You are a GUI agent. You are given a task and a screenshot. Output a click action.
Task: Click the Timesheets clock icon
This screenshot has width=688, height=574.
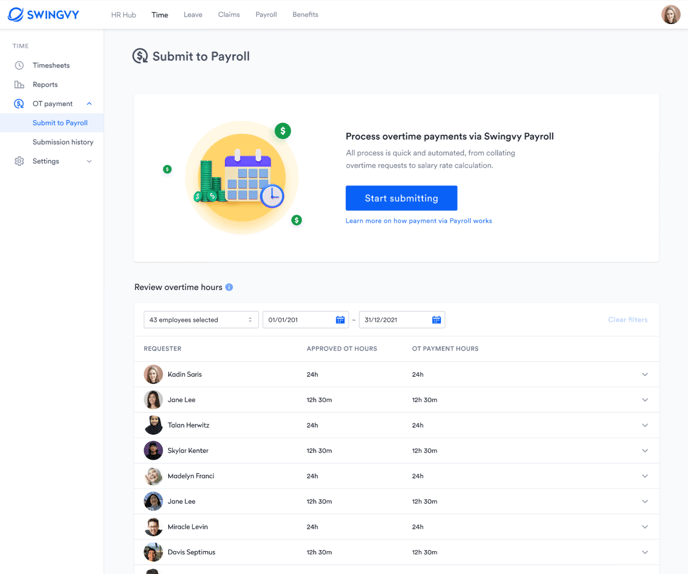[19, 65]
